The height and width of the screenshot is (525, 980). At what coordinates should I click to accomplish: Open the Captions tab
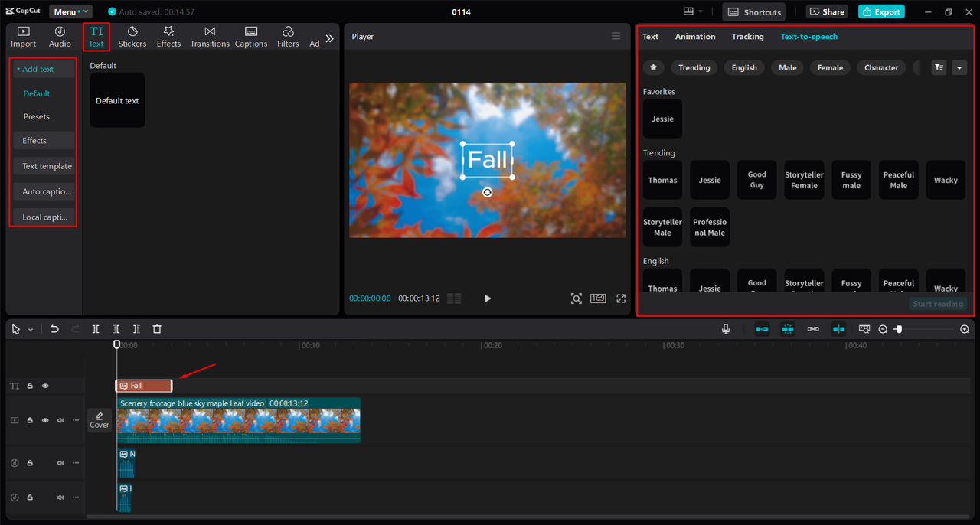coord(251,37)
